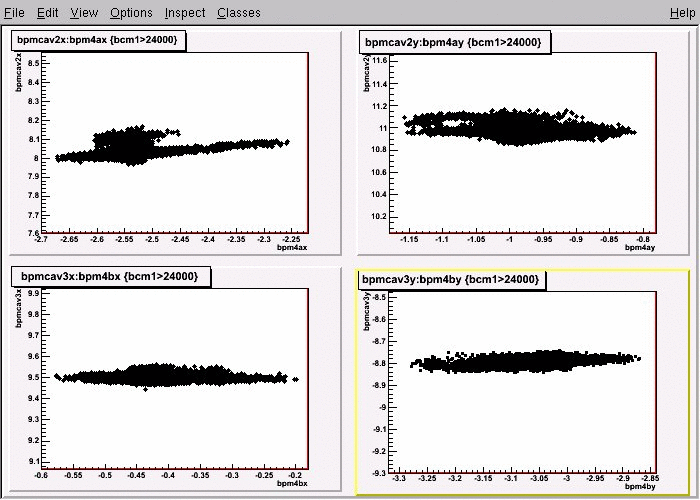Click the 9.9 tick on bpmcav3x axis

click(33, 293)
